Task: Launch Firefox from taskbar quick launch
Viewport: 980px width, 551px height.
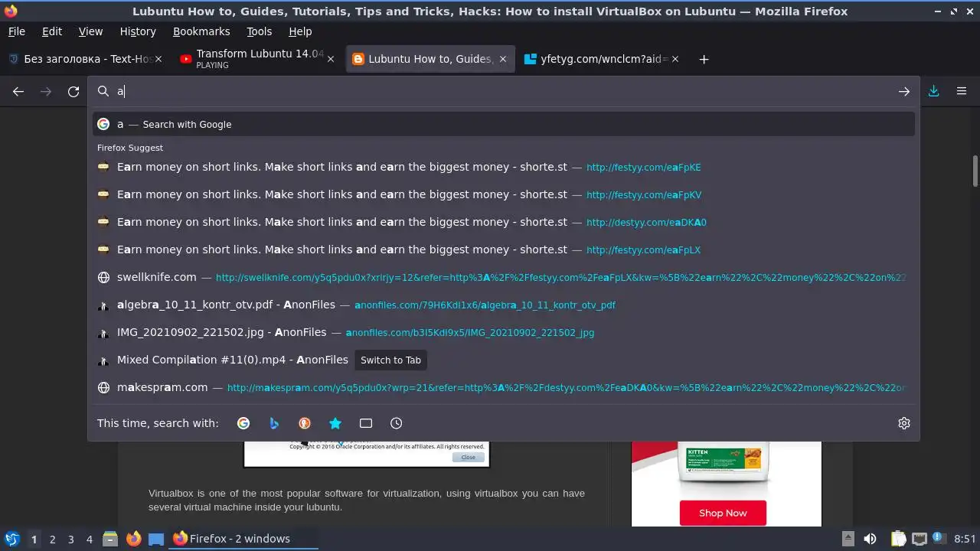Action: [134, 539]
